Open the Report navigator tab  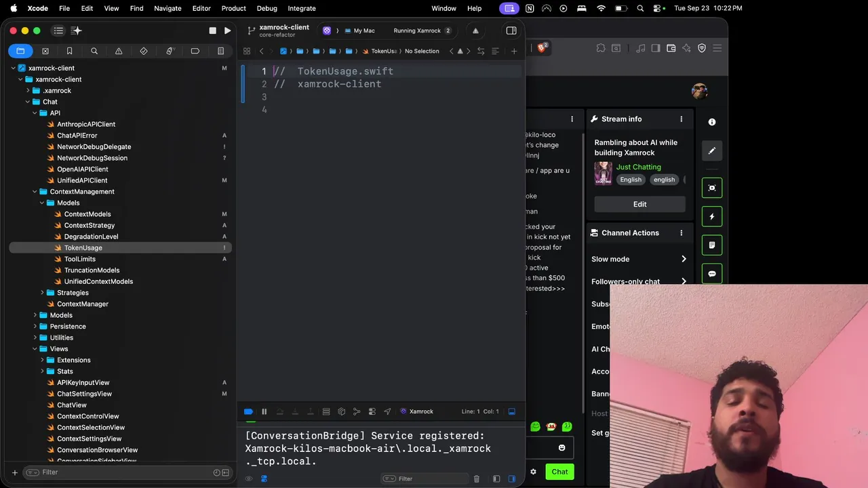tap(220, 51)
